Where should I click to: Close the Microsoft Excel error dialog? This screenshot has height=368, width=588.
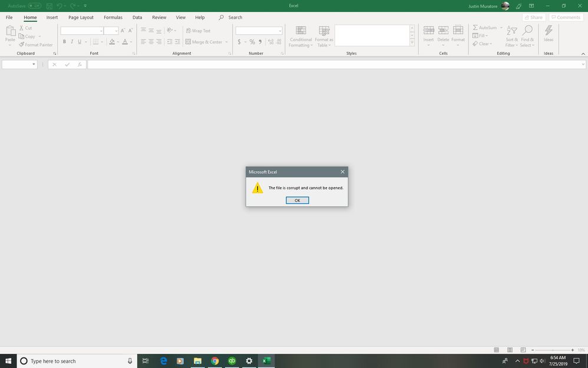click(342, 172)
